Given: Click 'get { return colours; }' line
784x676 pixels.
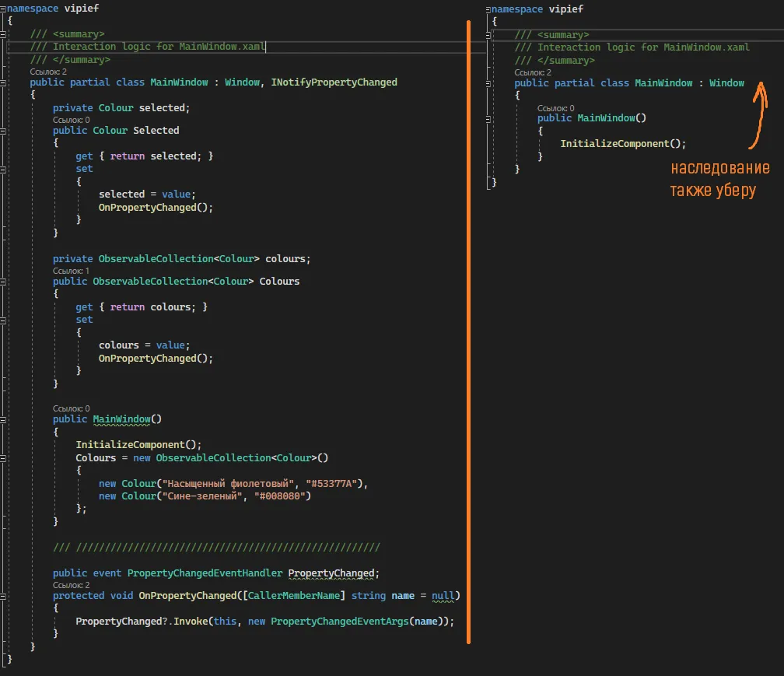Looking at the screenshot, I should (x=142, y=307).
